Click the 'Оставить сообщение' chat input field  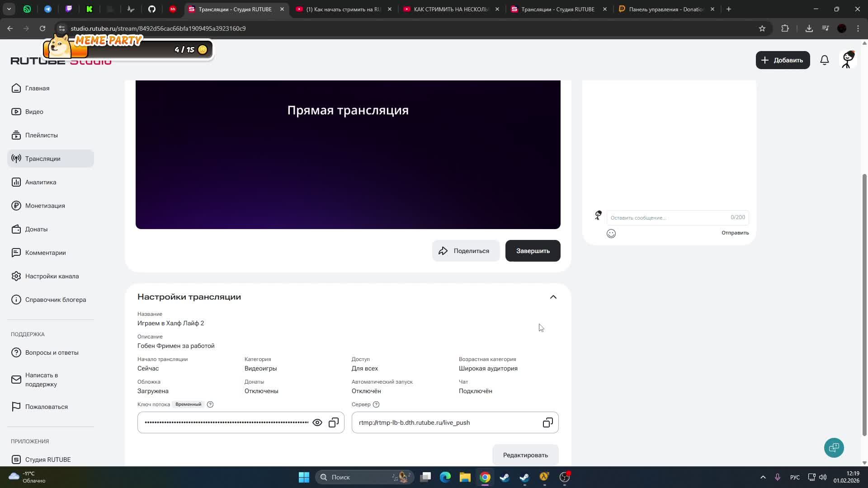pyautogui.click(x=656, y=217)
